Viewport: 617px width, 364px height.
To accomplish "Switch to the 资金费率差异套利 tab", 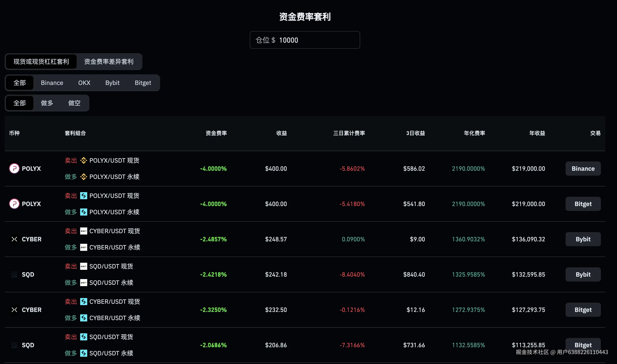I will coord(109,62).
